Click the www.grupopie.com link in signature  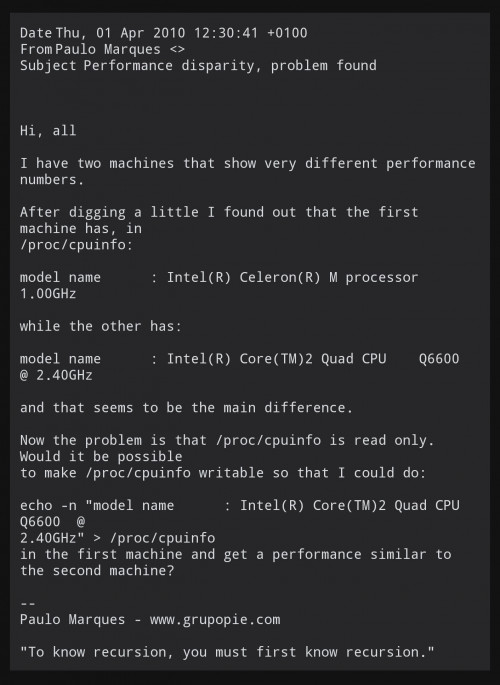pos(215,620)
